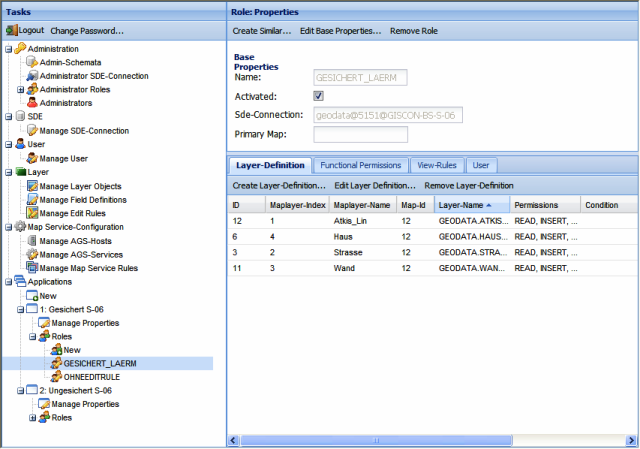Click the Admin-Schemata icon

[x=32, y=62]
